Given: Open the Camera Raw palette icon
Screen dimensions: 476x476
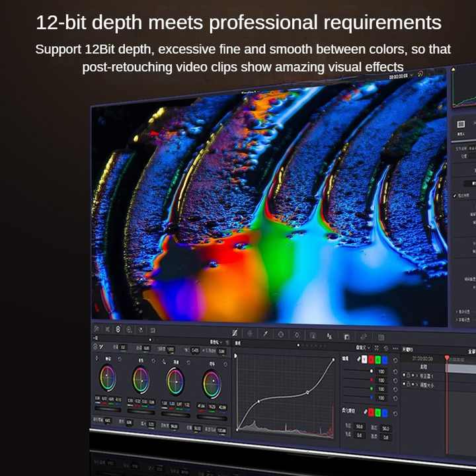Looking at the screenshot, I should pos(97,329).
